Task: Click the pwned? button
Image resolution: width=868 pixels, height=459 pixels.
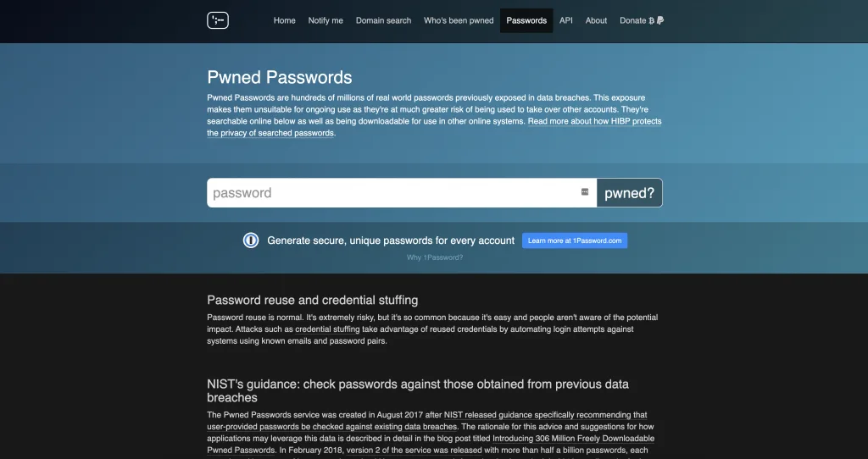Action: [x=630, y=193]
